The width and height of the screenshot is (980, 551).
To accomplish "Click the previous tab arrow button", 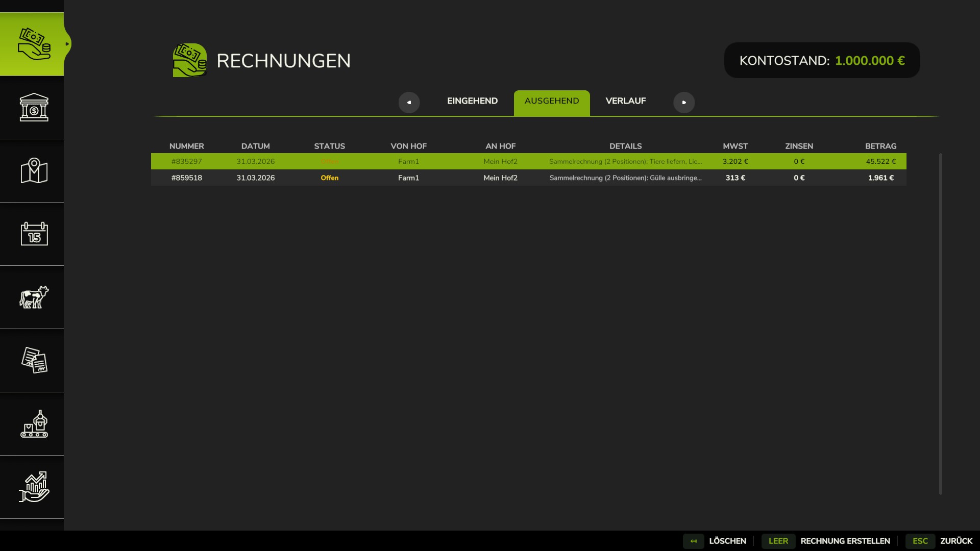I will [409, 103].
